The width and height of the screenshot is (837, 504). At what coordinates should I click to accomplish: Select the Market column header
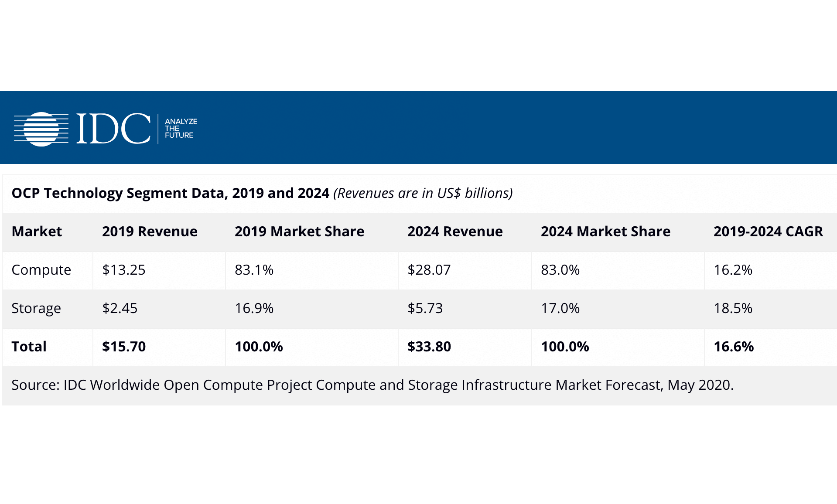(x=37, y=232)
